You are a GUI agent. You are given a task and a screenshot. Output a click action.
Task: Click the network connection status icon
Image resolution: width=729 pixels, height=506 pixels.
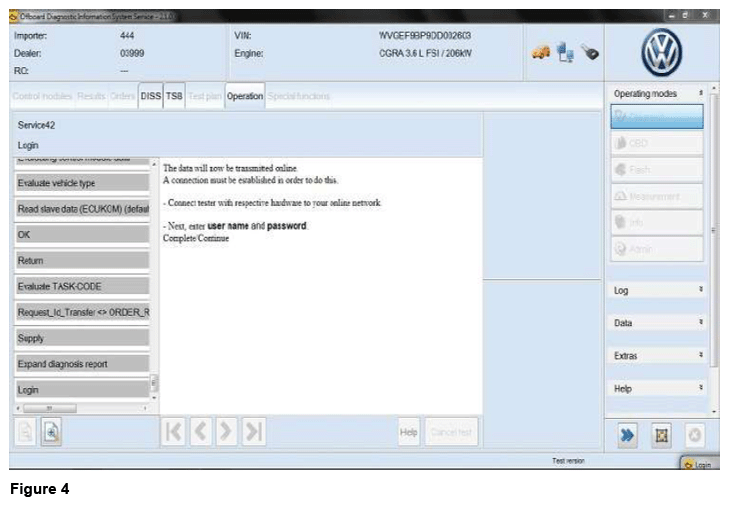tap(565, 52)
